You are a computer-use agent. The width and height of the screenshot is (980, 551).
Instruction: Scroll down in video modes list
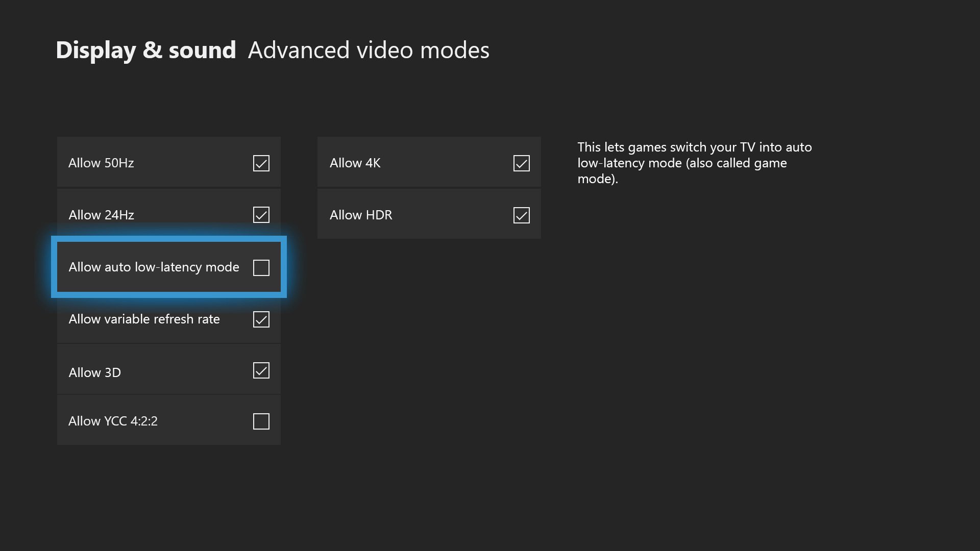pyautogui.click(x=168, y=420)
